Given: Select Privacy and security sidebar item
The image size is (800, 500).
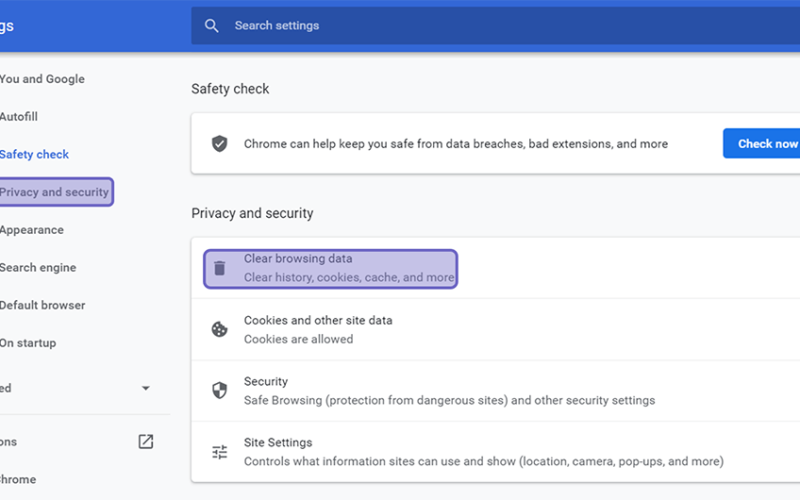Looking at the screenshot, I should click(x=55, y=192).
